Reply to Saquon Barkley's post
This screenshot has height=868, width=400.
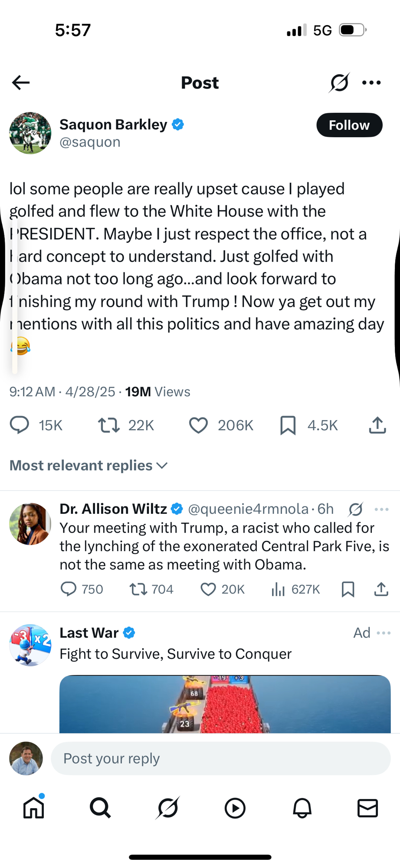pyautogui.click(x=20, y=425)
